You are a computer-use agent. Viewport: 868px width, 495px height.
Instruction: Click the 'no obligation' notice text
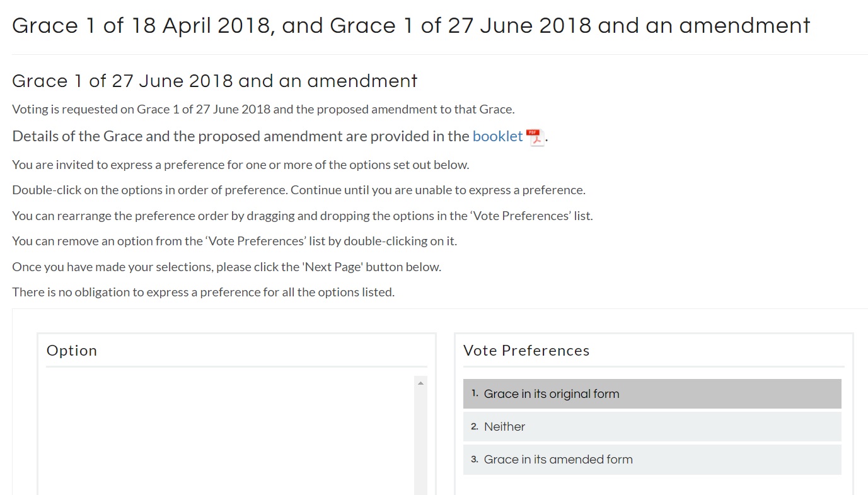point(203,292)
